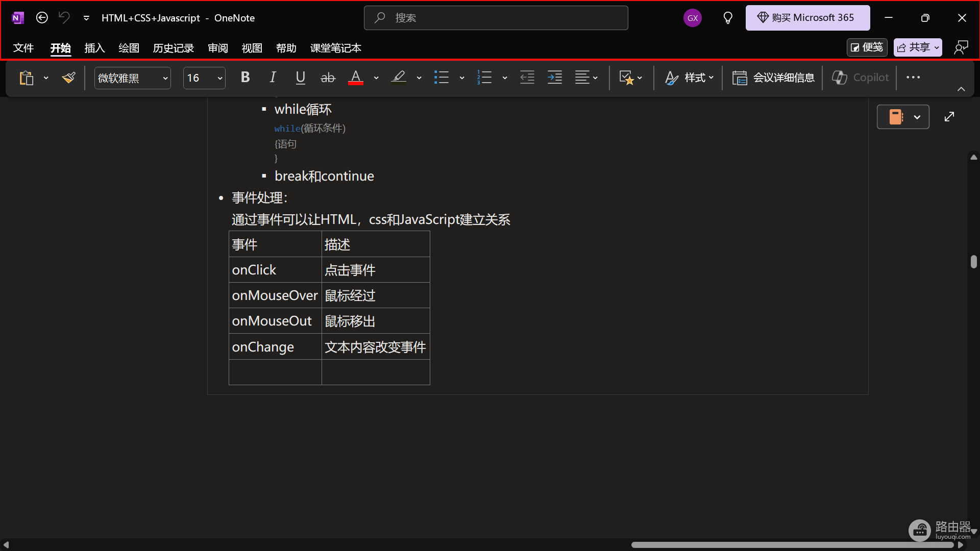Open the 视图 tab

[x=252, y=48]
